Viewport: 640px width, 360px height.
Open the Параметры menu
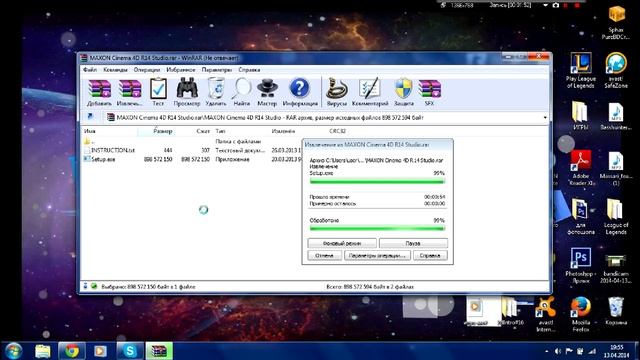coord(217,70)
